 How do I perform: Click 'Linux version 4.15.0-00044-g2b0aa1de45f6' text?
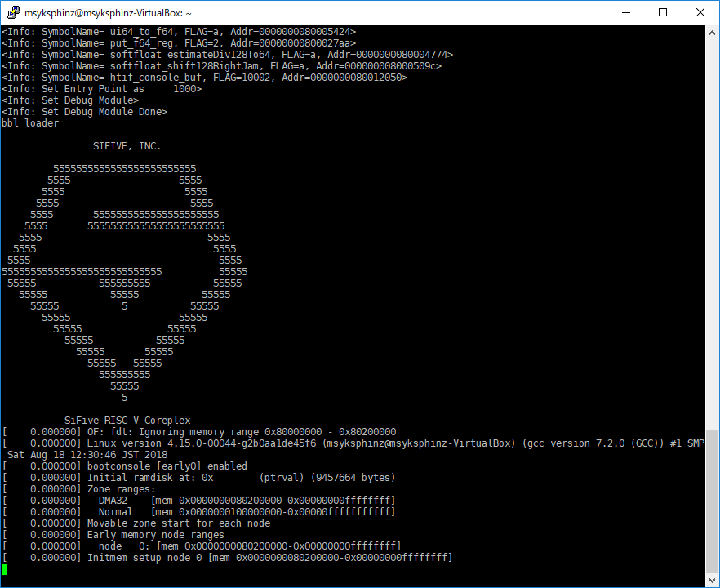point(202,443)
